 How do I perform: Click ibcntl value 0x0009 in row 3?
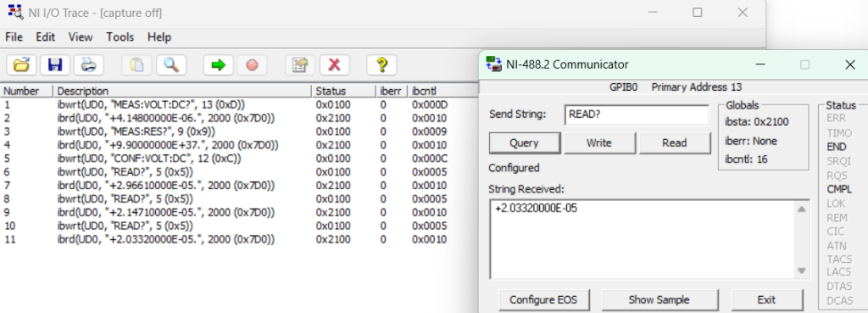(429, 131)
